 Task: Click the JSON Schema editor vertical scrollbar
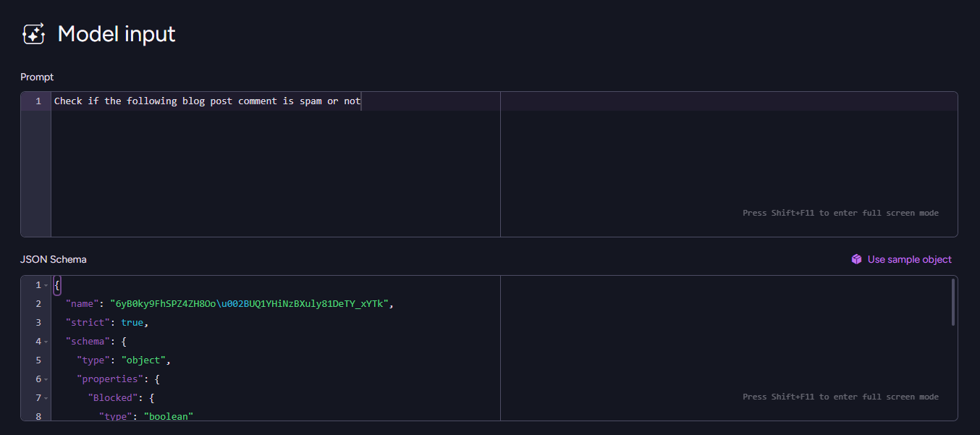[x=953, y=302]
